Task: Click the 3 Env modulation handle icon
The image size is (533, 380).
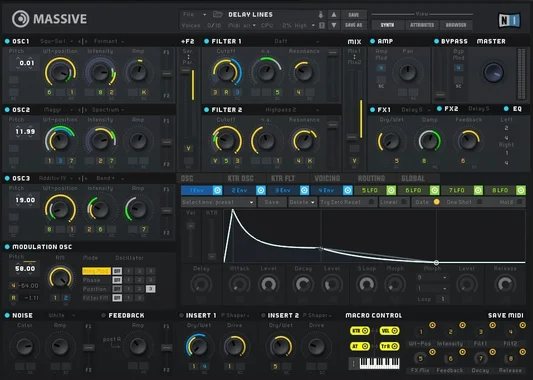Action: 304,190
